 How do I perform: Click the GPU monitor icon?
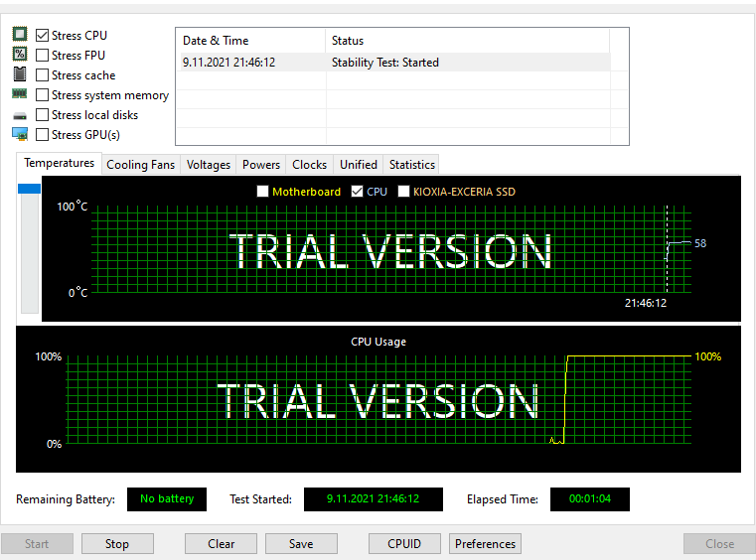[x=20, y=134]
